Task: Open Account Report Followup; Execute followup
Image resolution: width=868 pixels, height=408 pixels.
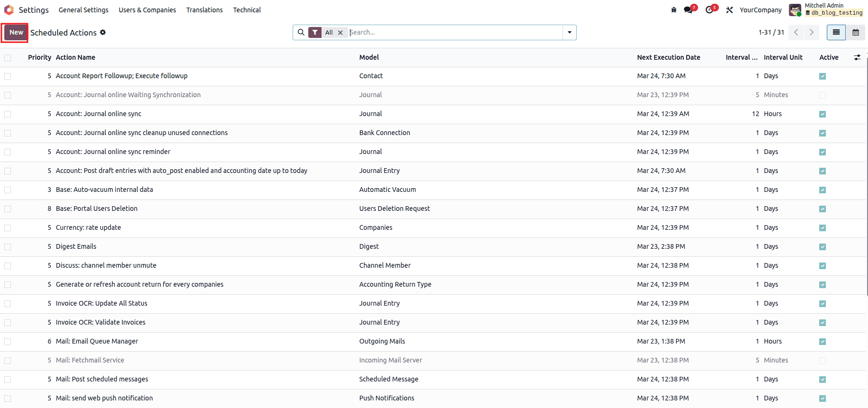Action: pyautogui.click(x=122, y=76)
